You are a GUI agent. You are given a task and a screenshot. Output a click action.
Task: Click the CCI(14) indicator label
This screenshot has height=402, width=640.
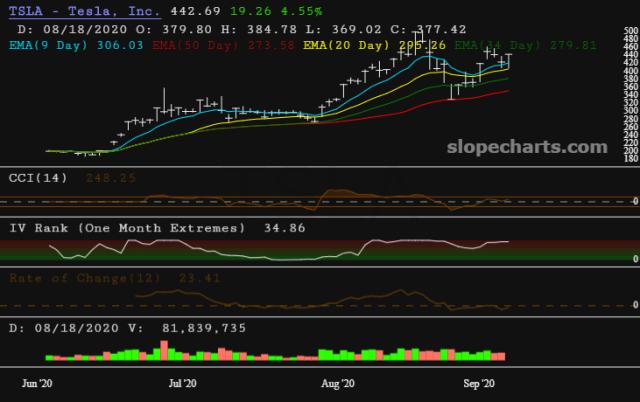(x=38, y=178)
